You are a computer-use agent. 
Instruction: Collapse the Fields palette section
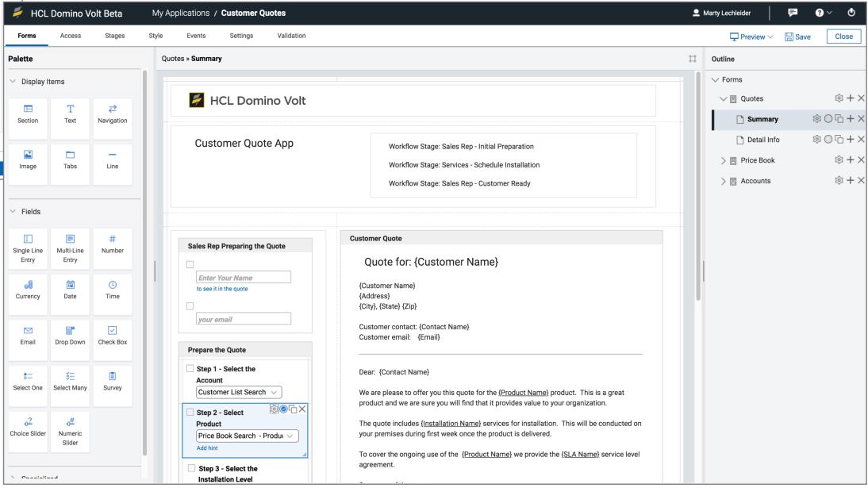tap(13, 211)
